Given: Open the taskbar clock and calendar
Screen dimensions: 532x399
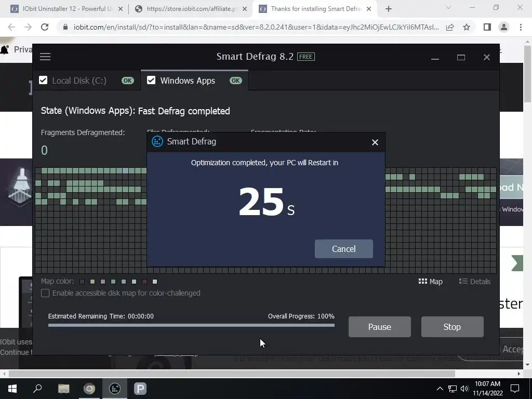Looking at the screenshot, I should coord(487,389).
